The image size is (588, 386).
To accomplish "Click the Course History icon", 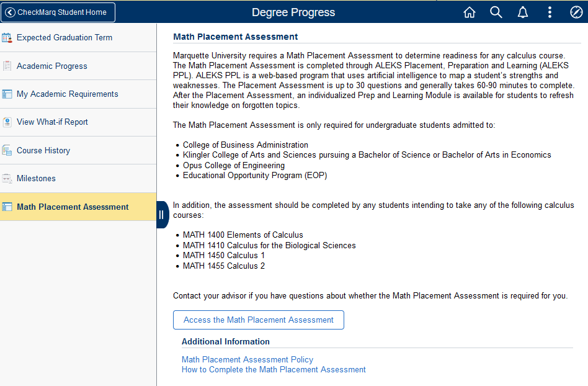I will tap(7, 151).
